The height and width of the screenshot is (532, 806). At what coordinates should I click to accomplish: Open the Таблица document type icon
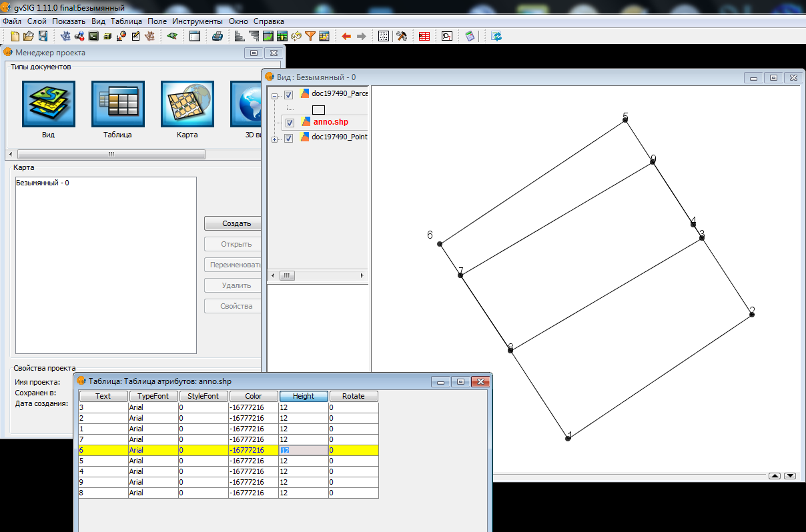(117, 104)
